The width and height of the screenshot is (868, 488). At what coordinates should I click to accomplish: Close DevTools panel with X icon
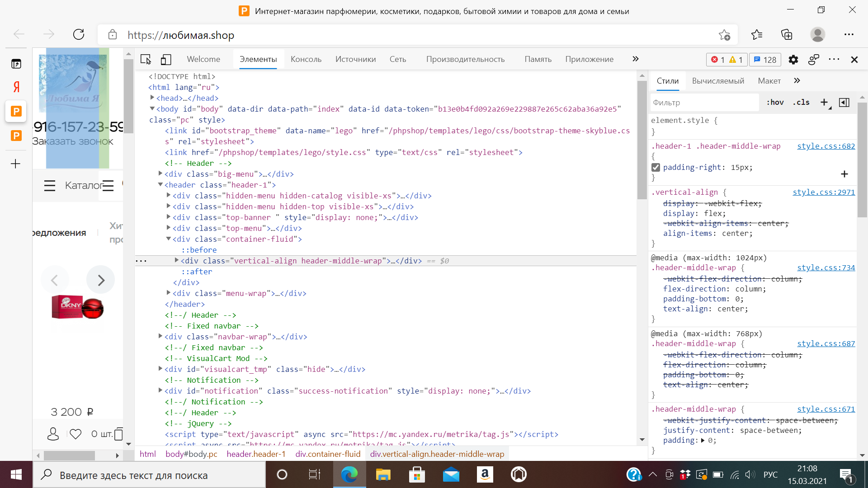point(854,60)
